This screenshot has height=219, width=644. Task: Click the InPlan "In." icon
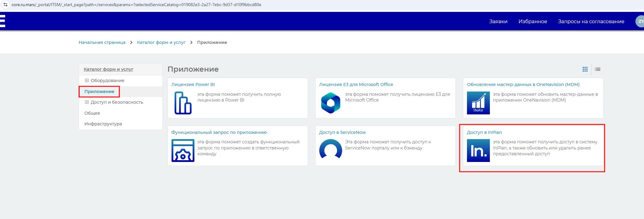tap(478, 150)
